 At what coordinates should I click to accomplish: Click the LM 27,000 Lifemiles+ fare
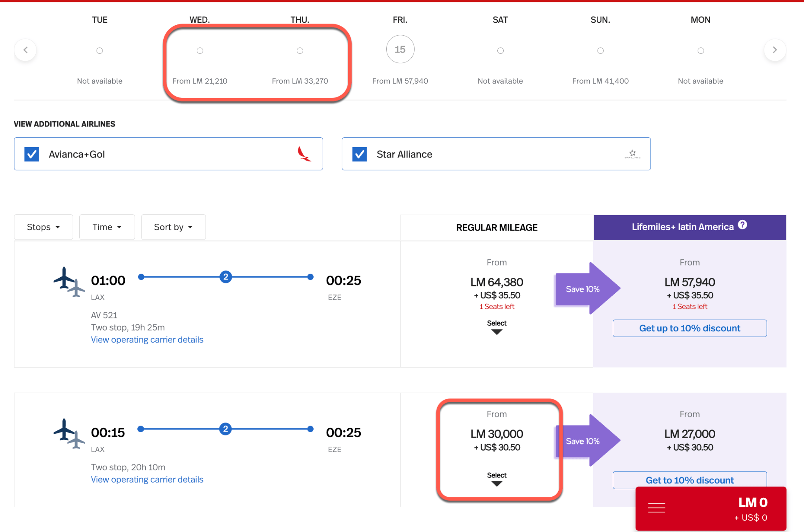pos(690,434)
